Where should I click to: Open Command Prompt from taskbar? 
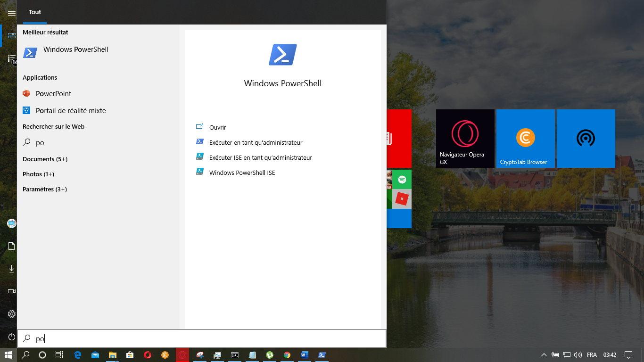[x=235, y=355]
